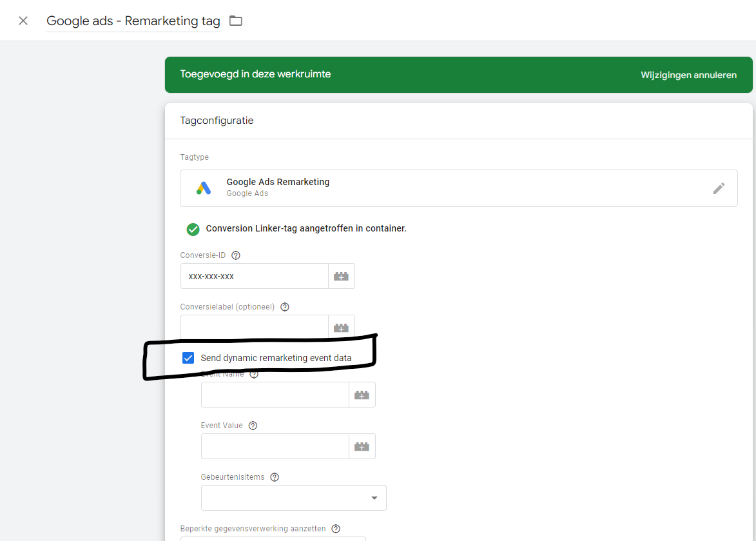The image size is (756, 541).
Task: Open help for Conversie-ID
Action: [x=236, y=255]
